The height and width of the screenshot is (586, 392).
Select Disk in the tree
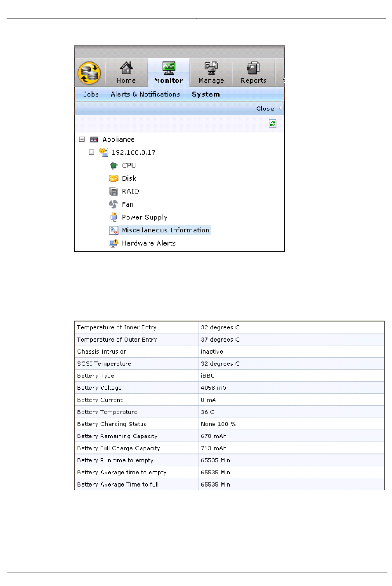(x=129, y=178)
